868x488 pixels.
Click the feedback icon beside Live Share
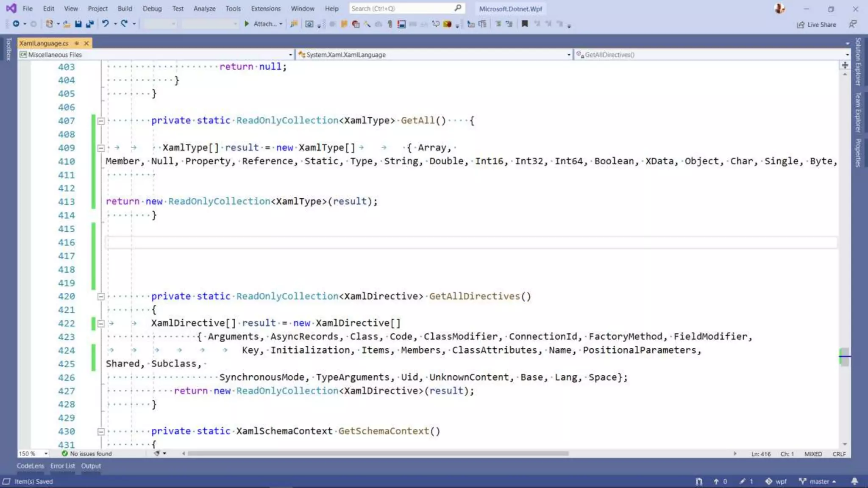[x=852, y=25]
